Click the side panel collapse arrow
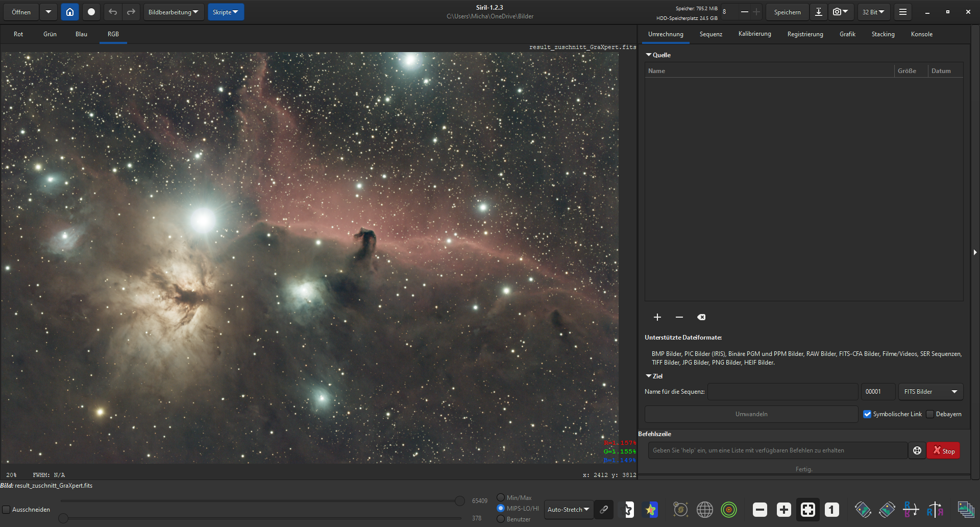The width and height of the screenshot is (980, 527). coord(975,252)
